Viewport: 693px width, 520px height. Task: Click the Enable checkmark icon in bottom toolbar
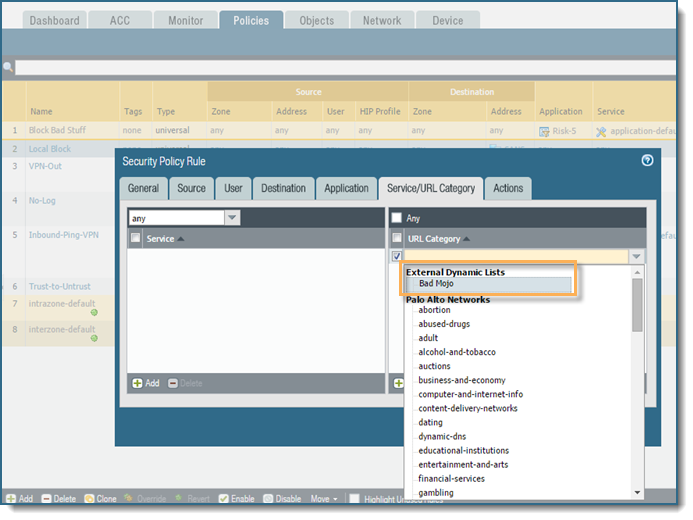[x=224, y=498]
